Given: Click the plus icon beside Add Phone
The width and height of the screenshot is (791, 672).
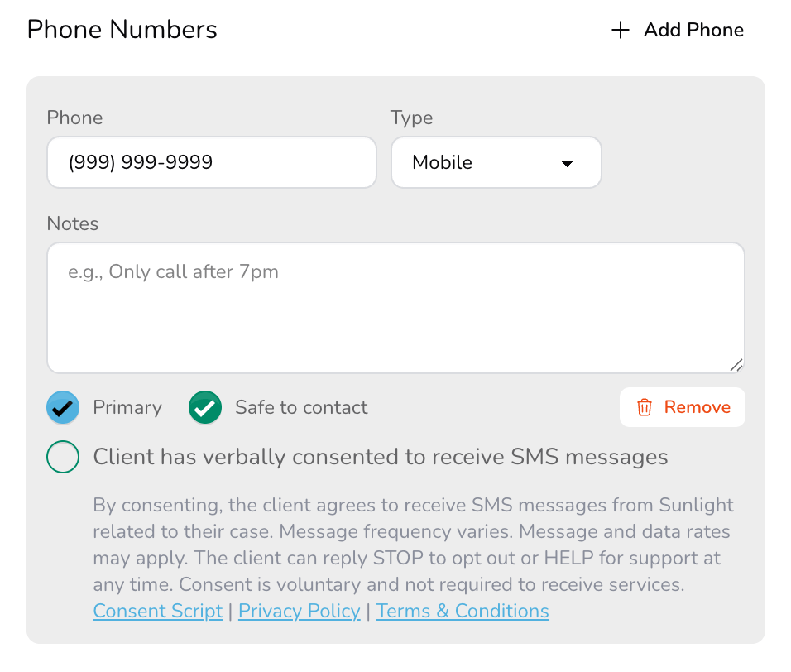Looking at the screenshot, I should point(619,30).
